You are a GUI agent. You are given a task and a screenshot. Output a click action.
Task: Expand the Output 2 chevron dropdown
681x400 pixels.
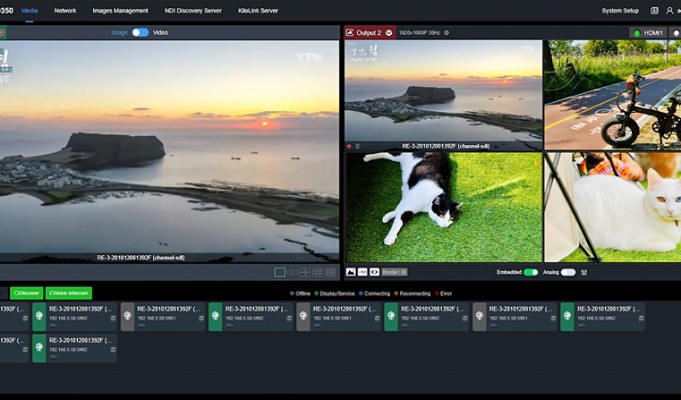(389, 33)
